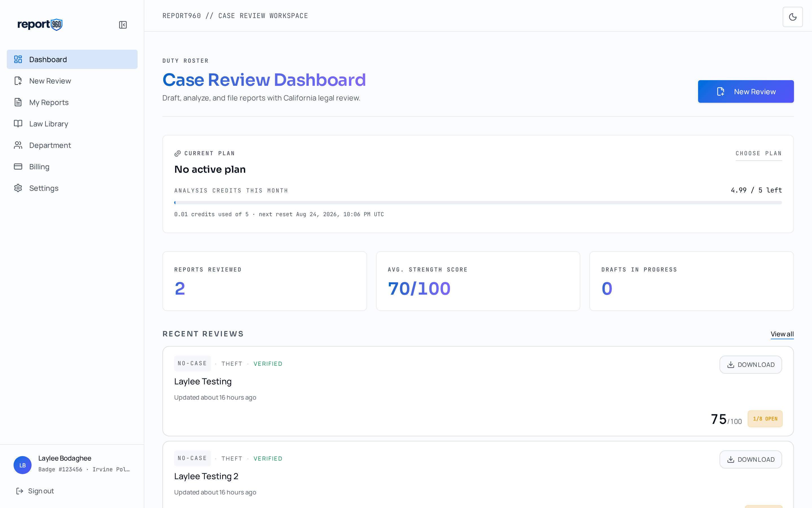812x508 pixels.
Task: Click Updated about 16 hours ago under Laylee Testing 2
Action: coord(215,492)
